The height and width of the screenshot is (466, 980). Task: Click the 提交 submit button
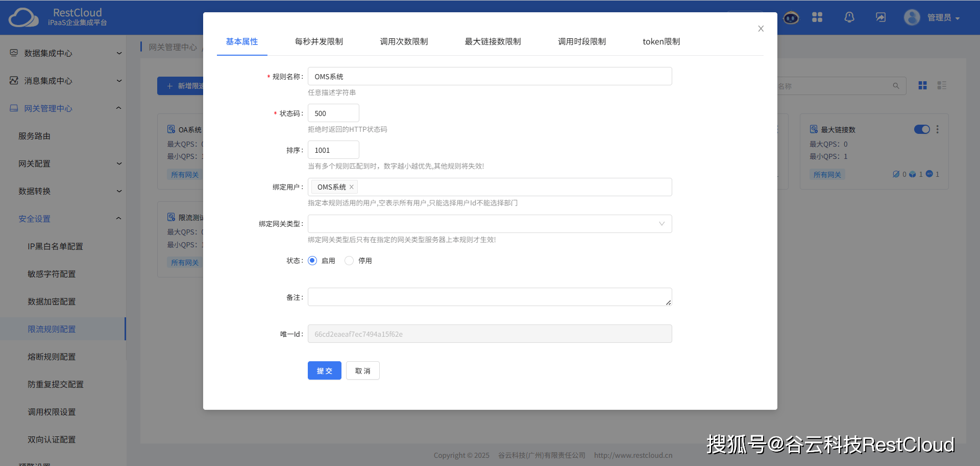point(324,370)
